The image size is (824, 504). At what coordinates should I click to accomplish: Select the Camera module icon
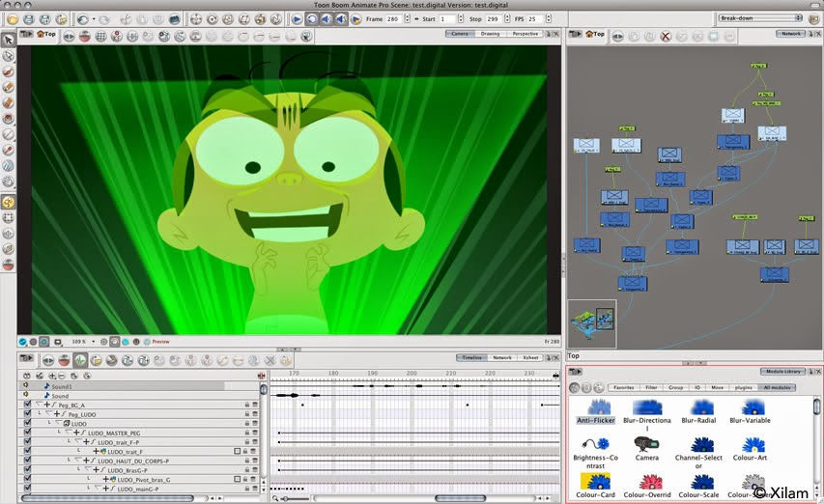pyautogui.click(x=646, y=444)
